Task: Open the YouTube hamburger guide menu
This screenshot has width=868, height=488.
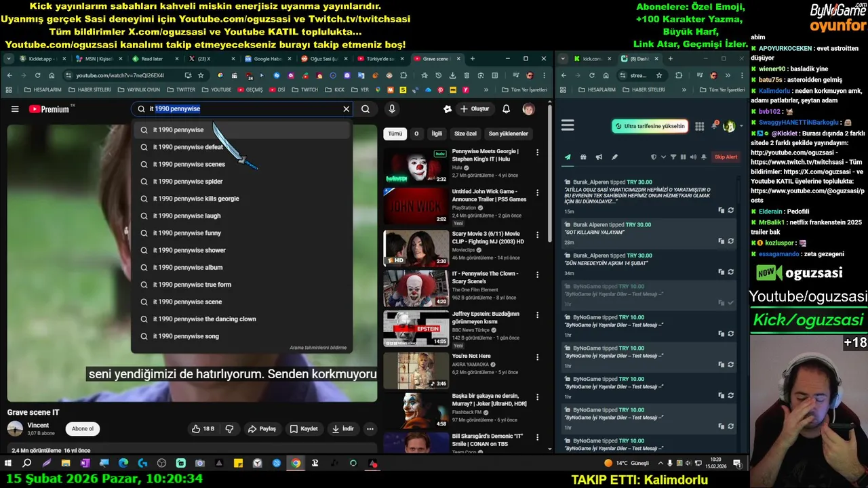Action: [15, 109]
